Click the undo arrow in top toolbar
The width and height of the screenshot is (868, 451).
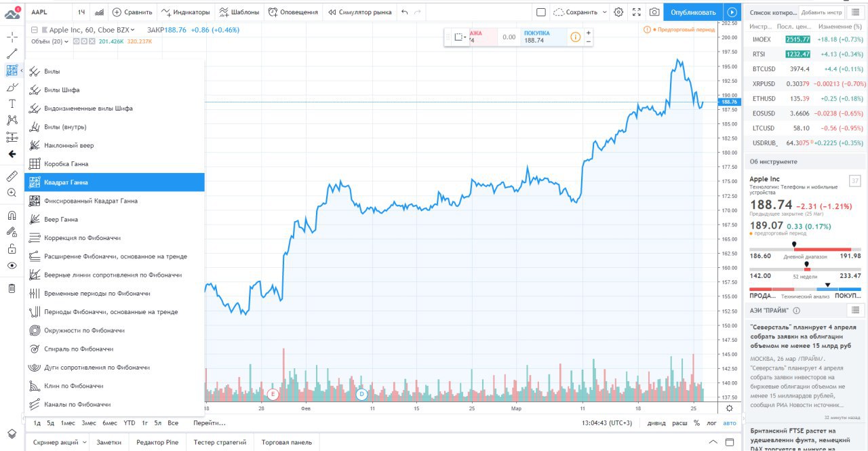pyautogui.click(x=405, y=12)
